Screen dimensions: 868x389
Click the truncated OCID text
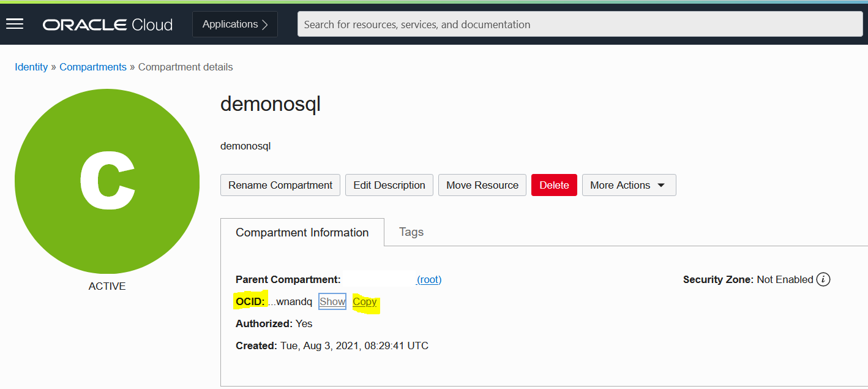tap(291, 301)
